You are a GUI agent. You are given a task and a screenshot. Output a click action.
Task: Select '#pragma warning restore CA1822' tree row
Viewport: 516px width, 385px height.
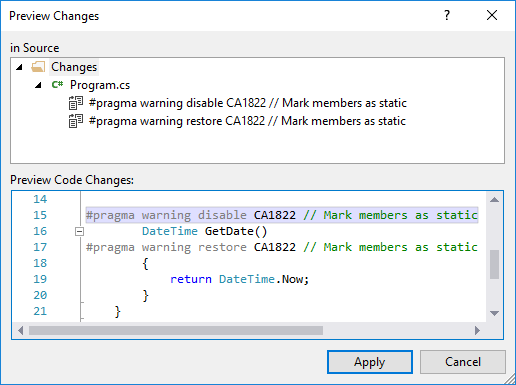[x=247, y=121]
